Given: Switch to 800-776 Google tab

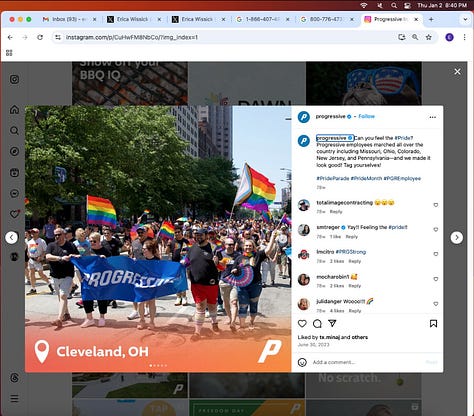Looking at the screenshot, I should point(327,19).
